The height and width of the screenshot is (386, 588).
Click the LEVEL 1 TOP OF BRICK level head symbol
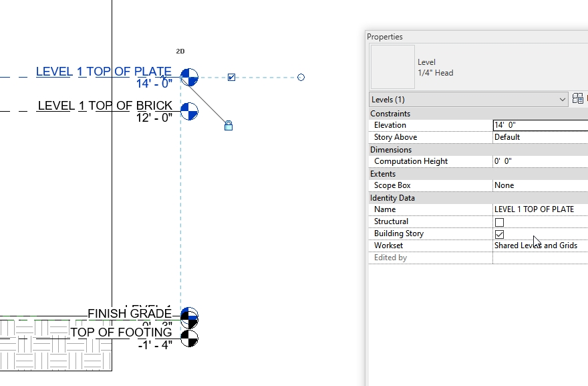tap(189, 111)
